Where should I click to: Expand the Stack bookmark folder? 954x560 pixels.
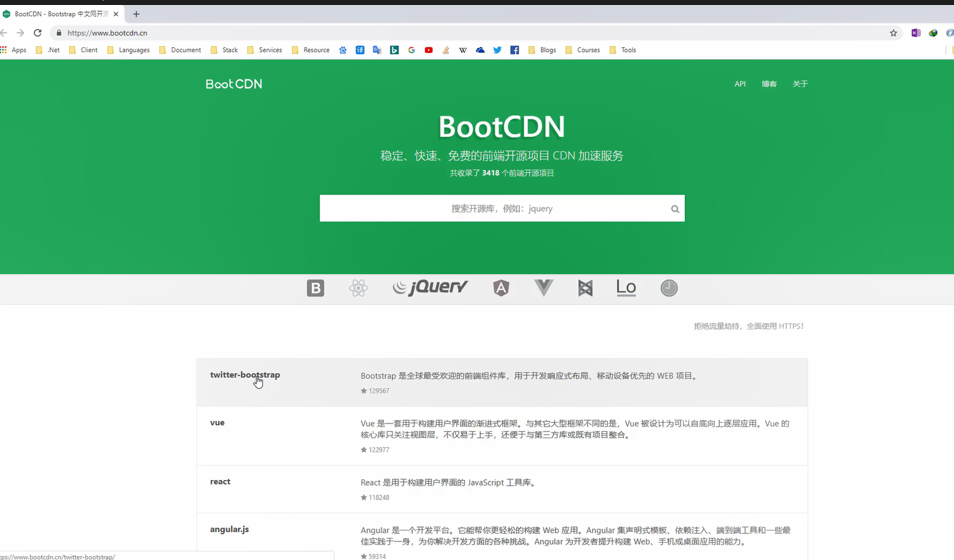[x=224, y=50]
